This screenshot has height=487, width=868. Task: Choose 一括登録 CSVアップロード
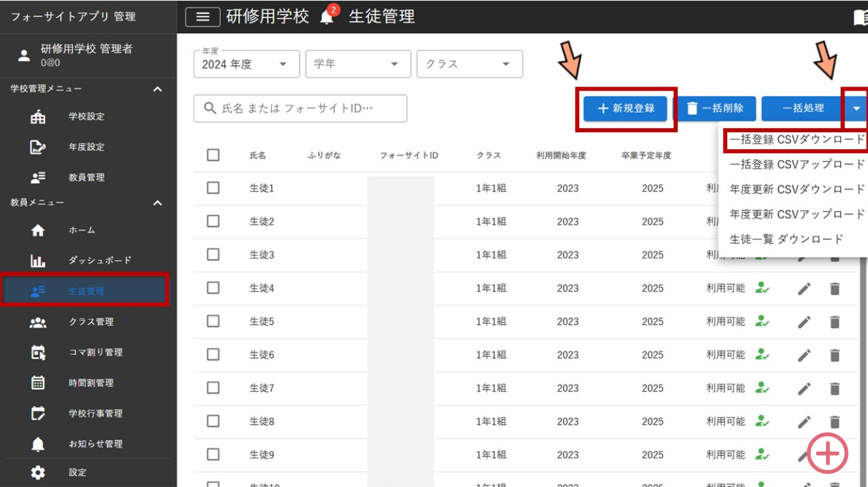[x=798, y=164]
